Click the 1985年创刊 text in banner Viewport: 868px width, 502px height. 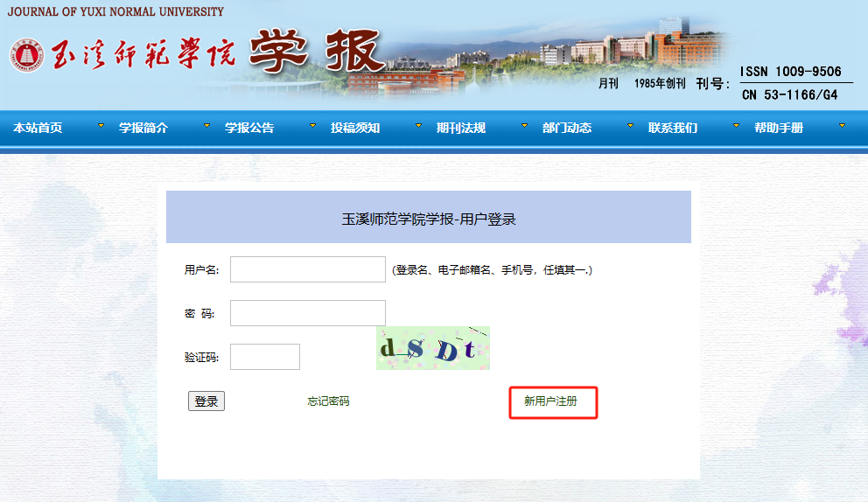click(660, 83)
